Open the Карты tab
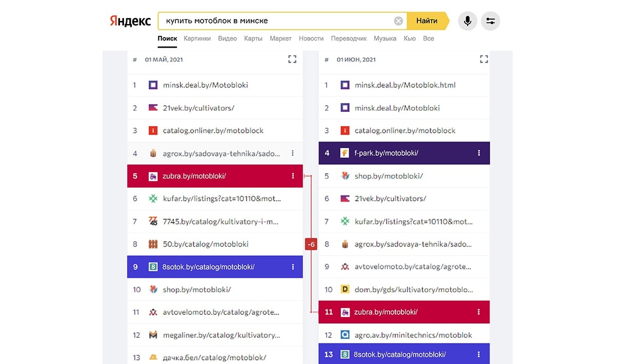626x364 pixels. pyautogui.click(x=253, y=38)
